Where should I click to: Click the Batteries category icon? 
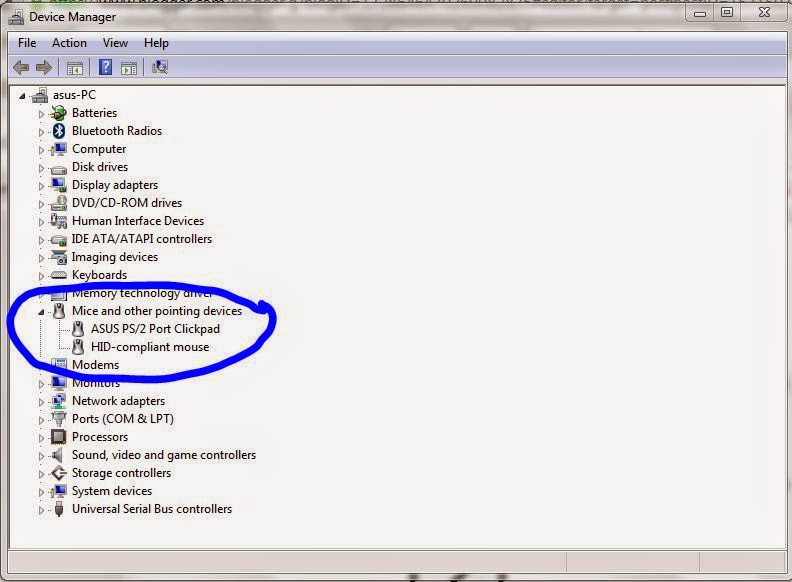(59, 113)
